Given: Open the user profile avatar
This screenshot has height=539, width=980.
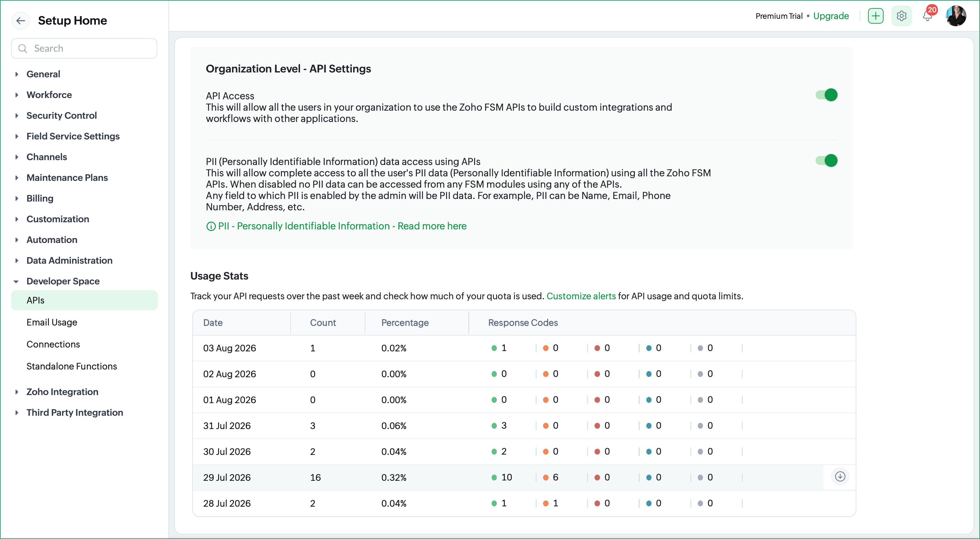Looking at the screenshot, I should coord(956,16).
